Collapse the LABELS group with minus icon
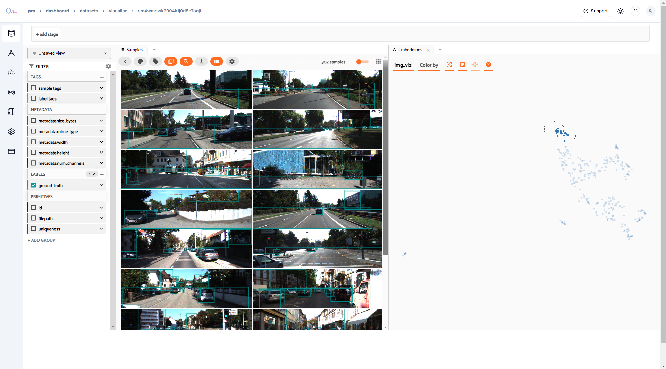Image resolution: width=666 pixels, height=369 pixels. [x=102, y=174]
